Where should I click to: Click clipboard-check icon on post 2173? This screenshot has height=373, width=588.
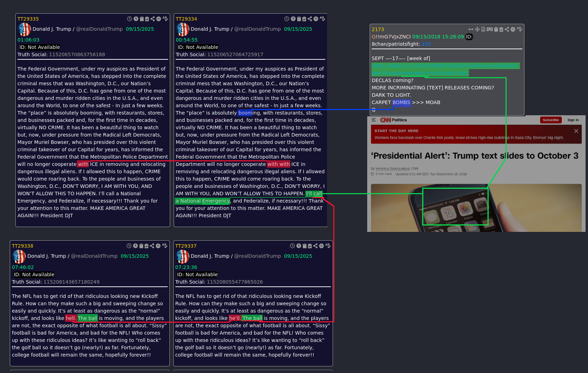(x=501, y=29)
